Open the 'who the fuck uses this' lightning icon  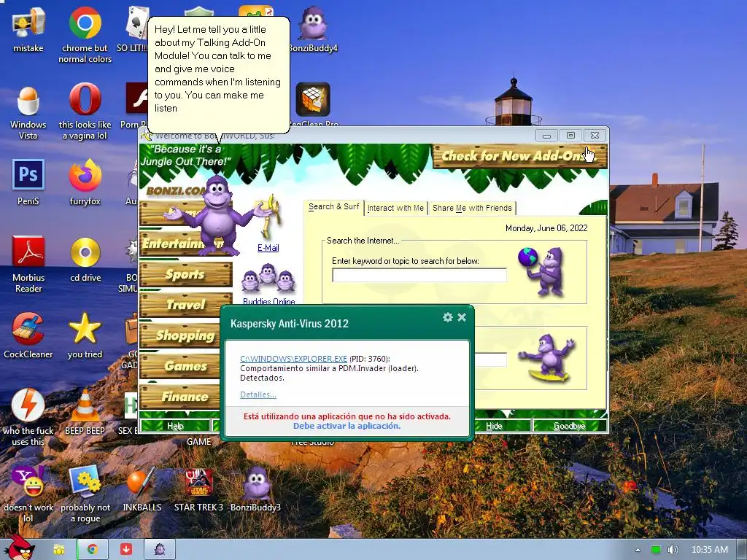pos(28,405)
